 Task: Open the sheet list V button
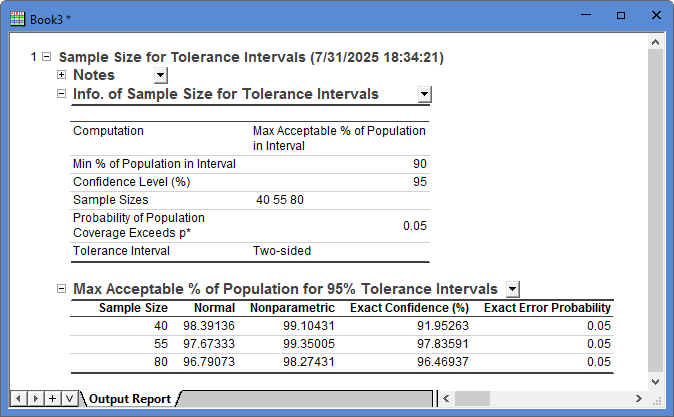[70, 399]
